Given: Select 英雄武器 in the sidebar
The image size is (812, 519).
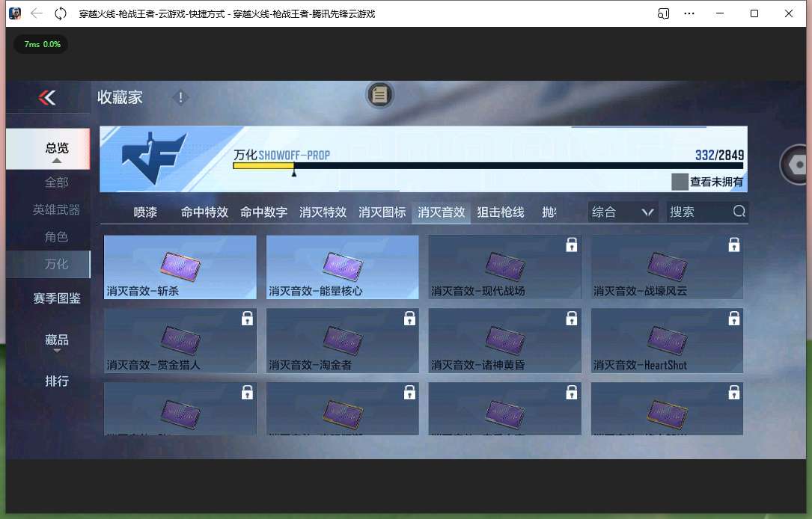Looking at the screenshot, I should click(x=56, y=209).
